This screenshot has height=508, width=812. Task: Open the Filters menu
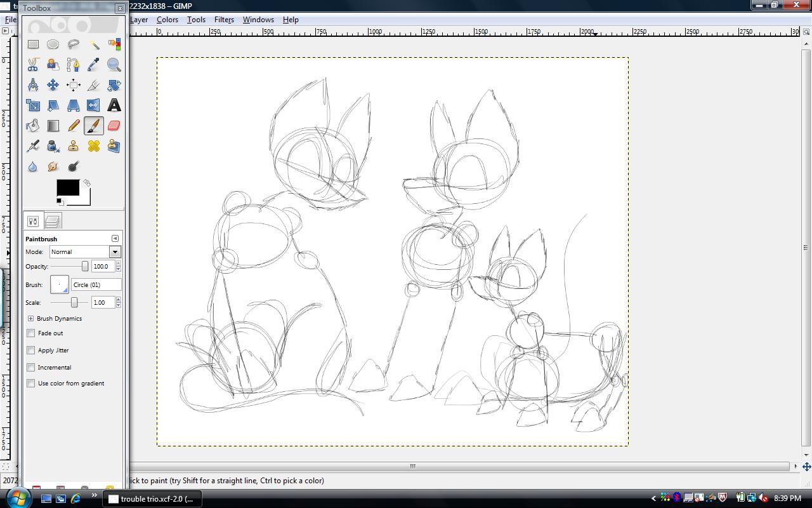(224, 20)
